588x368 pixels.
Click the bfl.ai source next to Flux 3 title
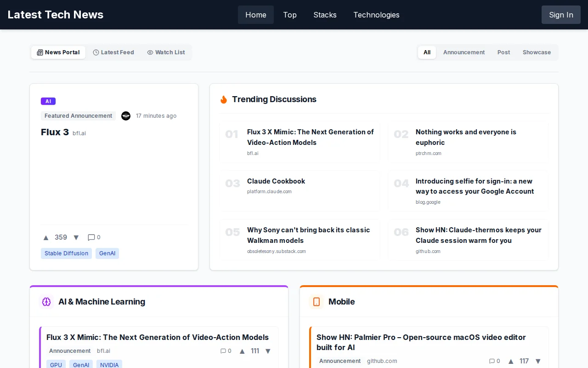click(x=79, y=133)
